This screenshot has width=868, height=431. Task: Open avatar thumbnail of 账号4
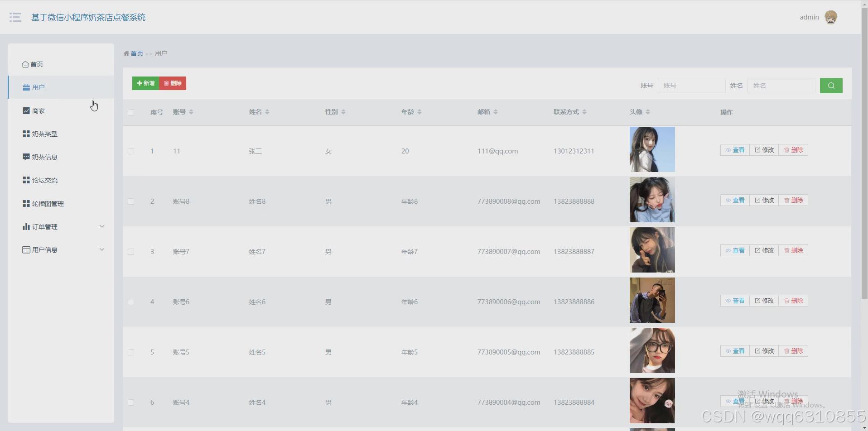652,401
